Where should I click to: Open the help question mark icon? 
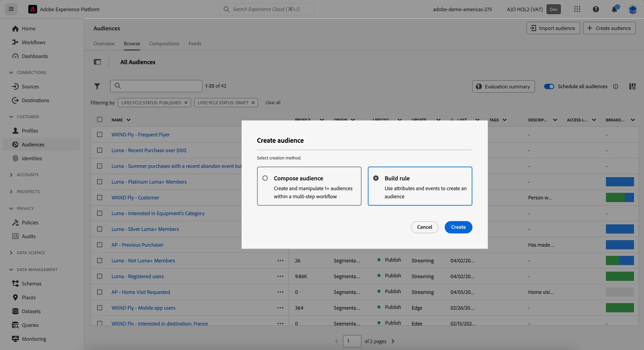coord(596,9)
